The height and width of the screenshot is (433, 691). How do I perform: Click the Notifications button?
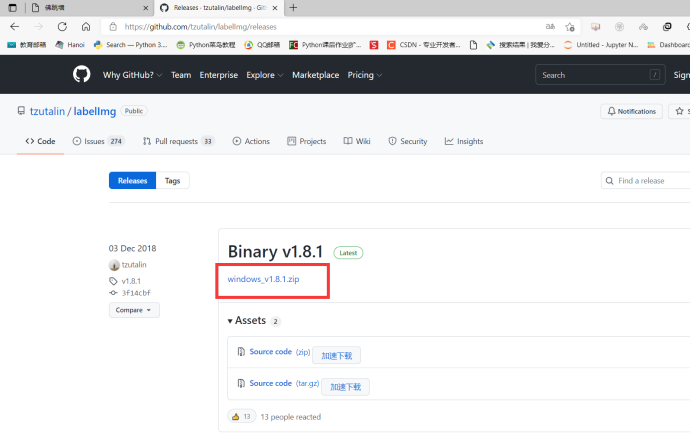[x=632, y=111]
